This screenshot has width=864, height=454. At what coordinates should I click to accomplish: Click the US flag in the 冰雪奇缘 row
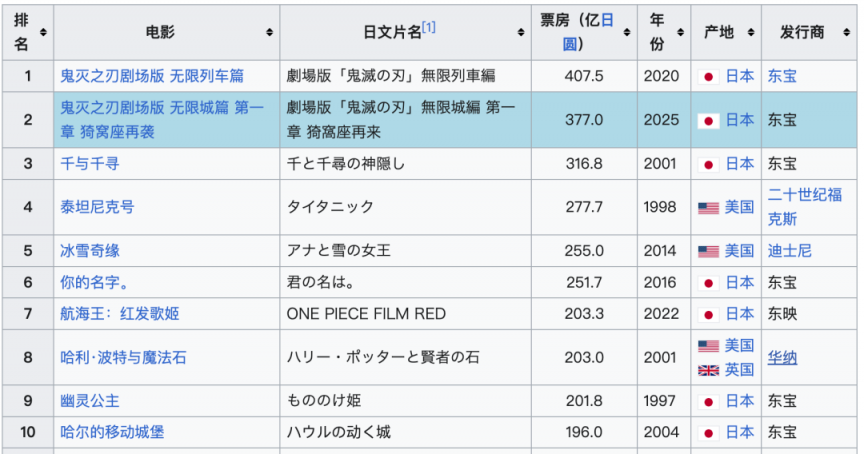pos(708,251)
